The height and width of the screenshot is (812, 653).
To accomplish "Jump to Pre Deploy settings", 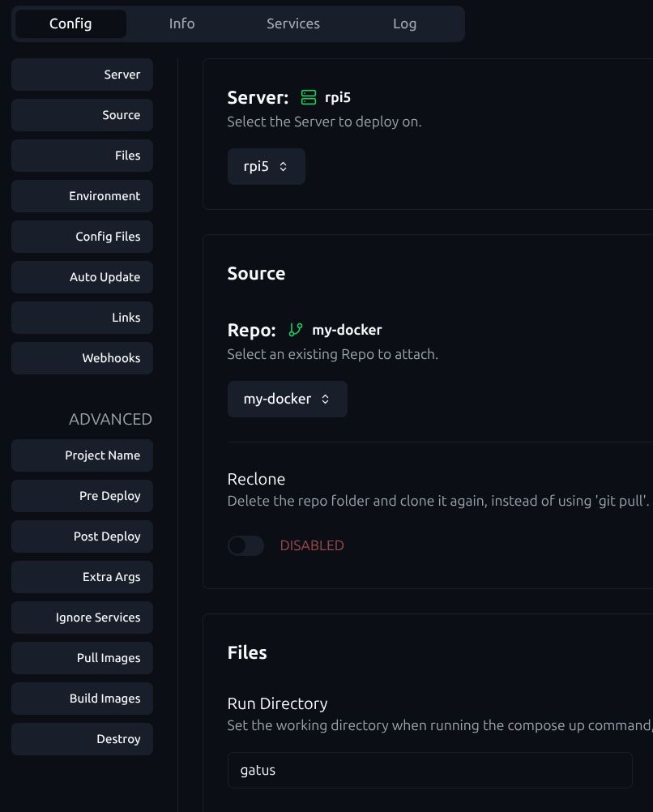I will (82, 496).
